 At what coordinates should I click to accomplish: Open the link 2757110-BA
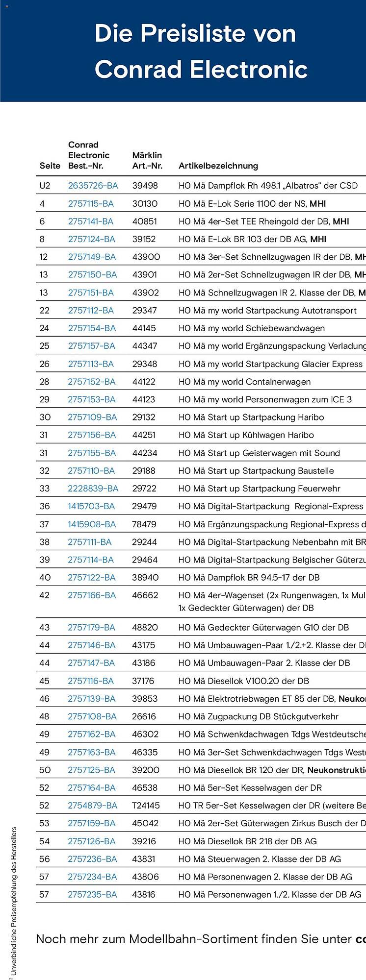[91, 471]
